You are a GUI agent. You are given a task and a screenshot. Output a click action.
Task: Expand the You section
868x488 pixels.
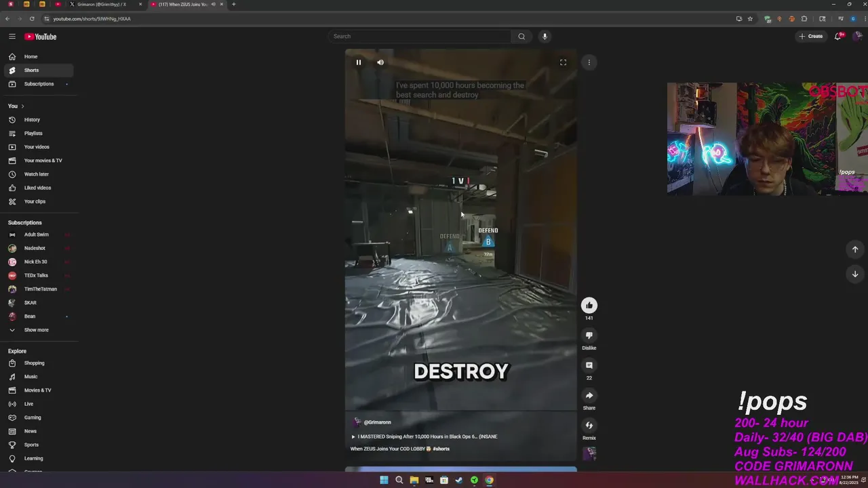[16, 106]
